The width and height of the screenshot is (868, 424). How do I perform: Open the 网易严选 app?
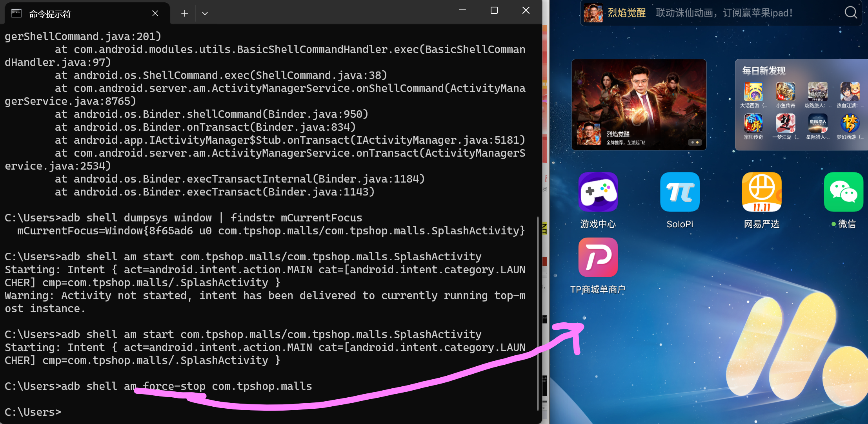click(762, 192)
